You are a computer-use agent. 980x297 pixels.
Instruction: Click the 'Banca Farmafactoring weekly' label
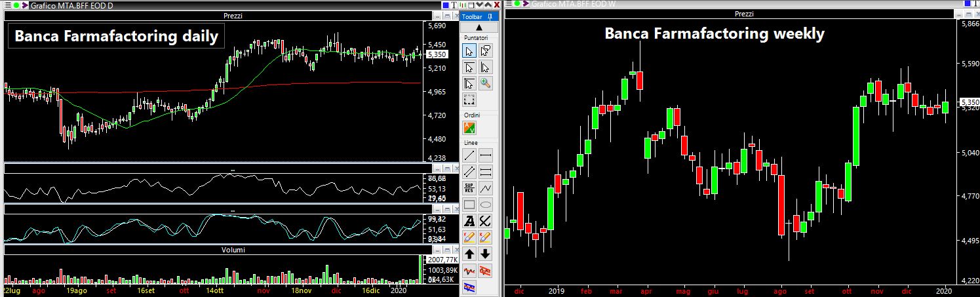pos(714,33)
